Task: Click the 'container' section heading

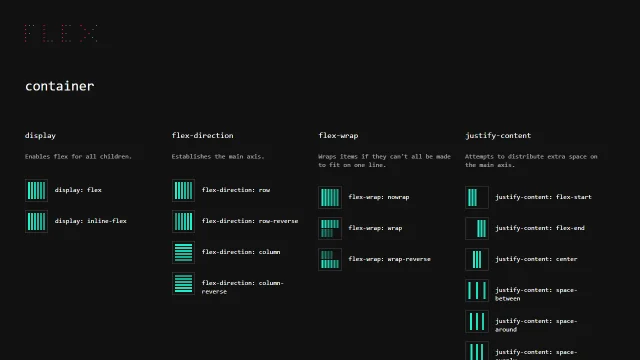Action: pos(60,86)
